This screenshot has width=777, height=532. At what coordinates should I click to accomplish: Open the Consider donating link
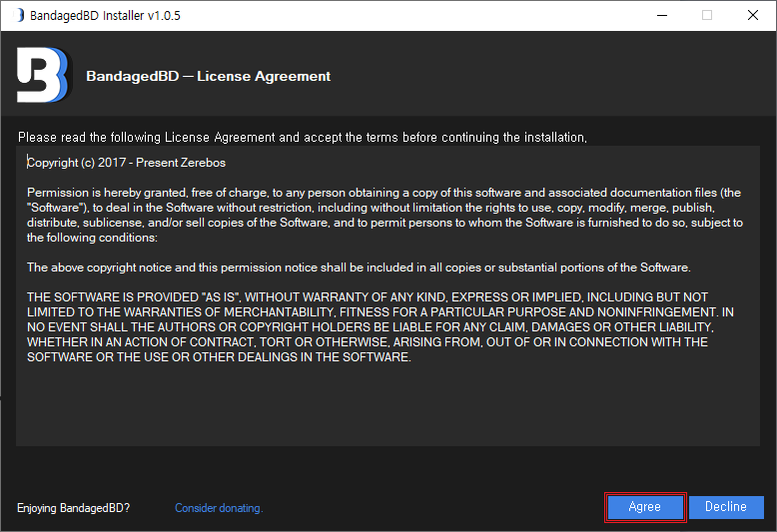point(219,508)
